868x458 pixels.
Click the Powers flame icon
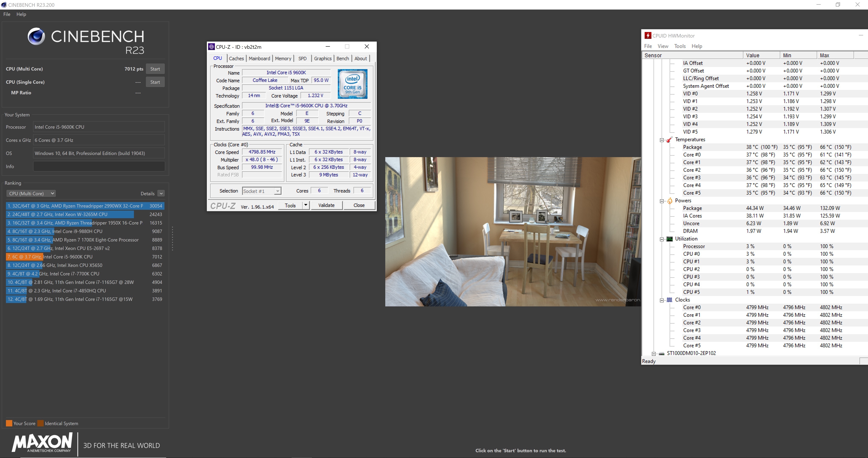click(669, 201)
